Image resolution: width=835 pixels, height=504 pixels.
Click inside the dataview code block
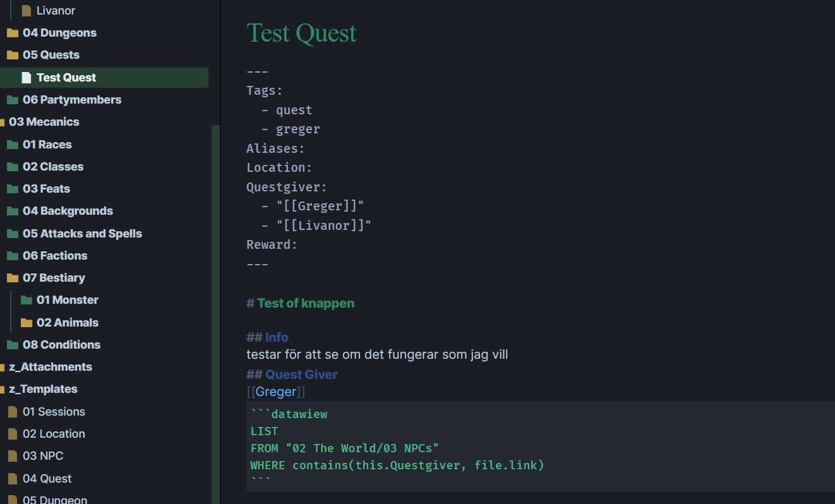click(x=442, y=448)
